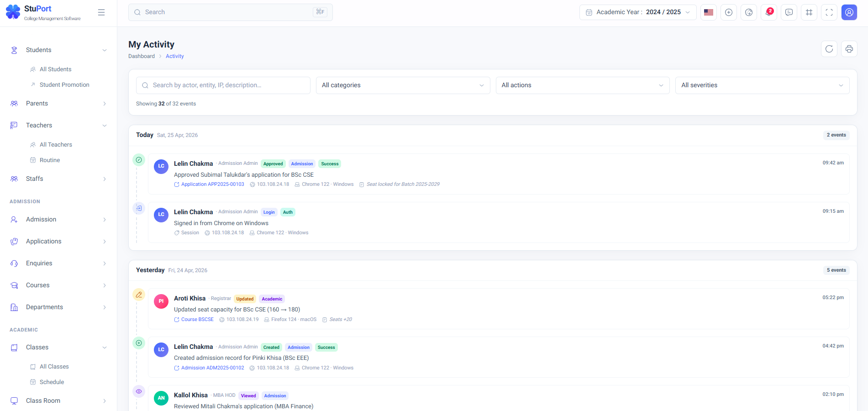Click the Staffs sidebar icon
868x411 pixels.
pyautogui.click(x=14, y=179)
